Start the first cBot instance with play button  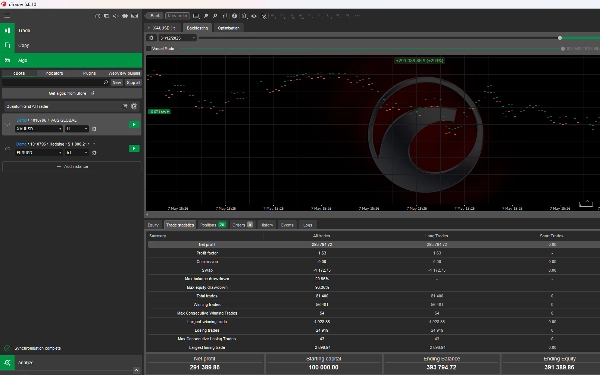click(x=134, y=124)
